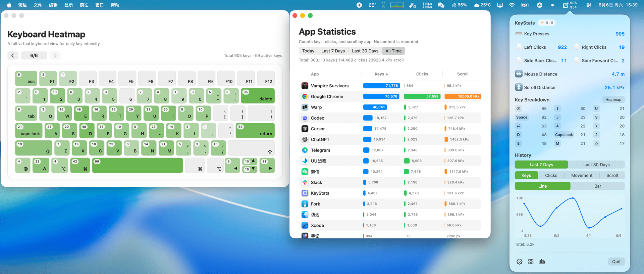The width and height of the screenshot is (644, 274).
Task: Click the Google Chrome icon in App Statistics
Action: tap(305, 96)
